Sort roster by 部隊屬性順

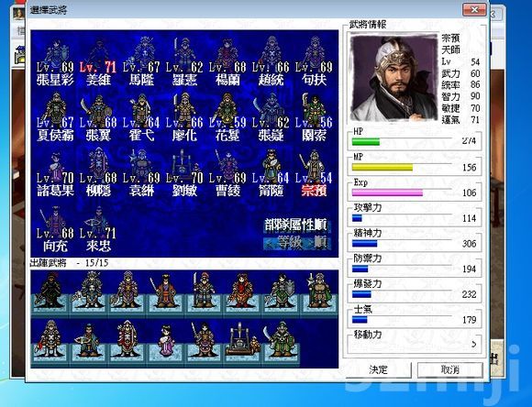click(296, 225)
